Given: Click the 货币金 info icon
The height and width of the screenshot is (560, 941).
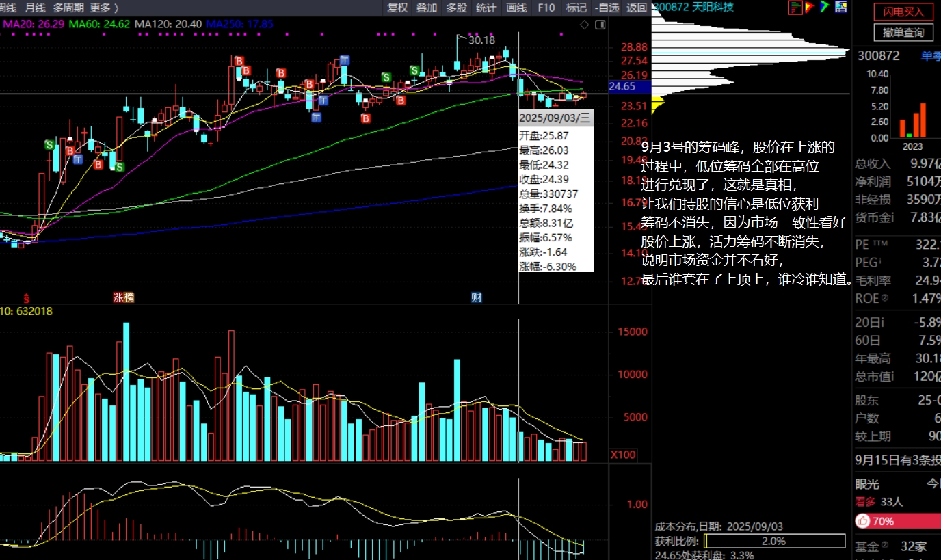Looking at the screenshot, I should [892, 218].
